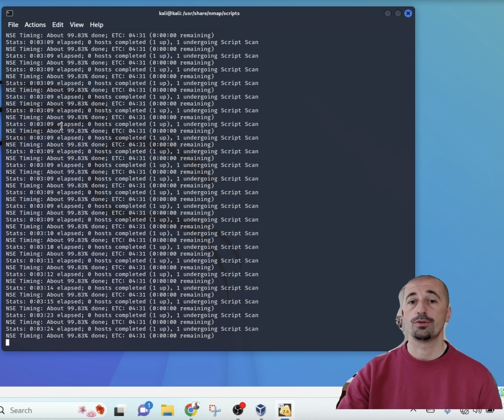
Task: Open the Help menu
Action: [96, 25]
